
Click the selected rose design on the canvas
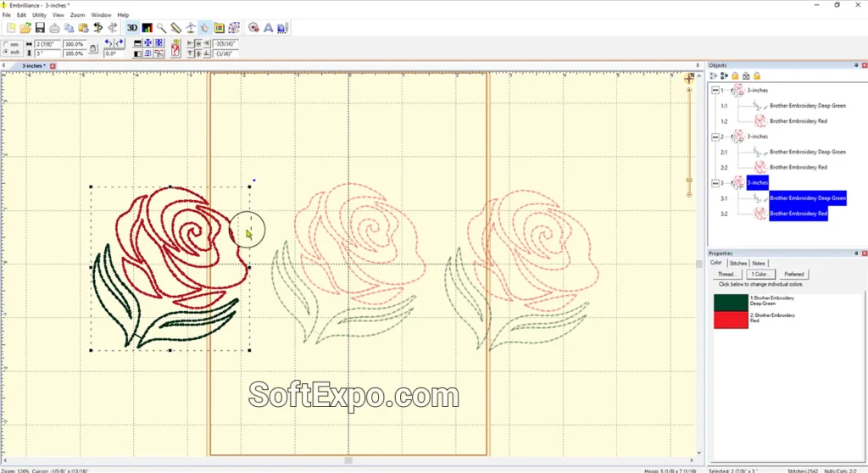pos(170,268)
